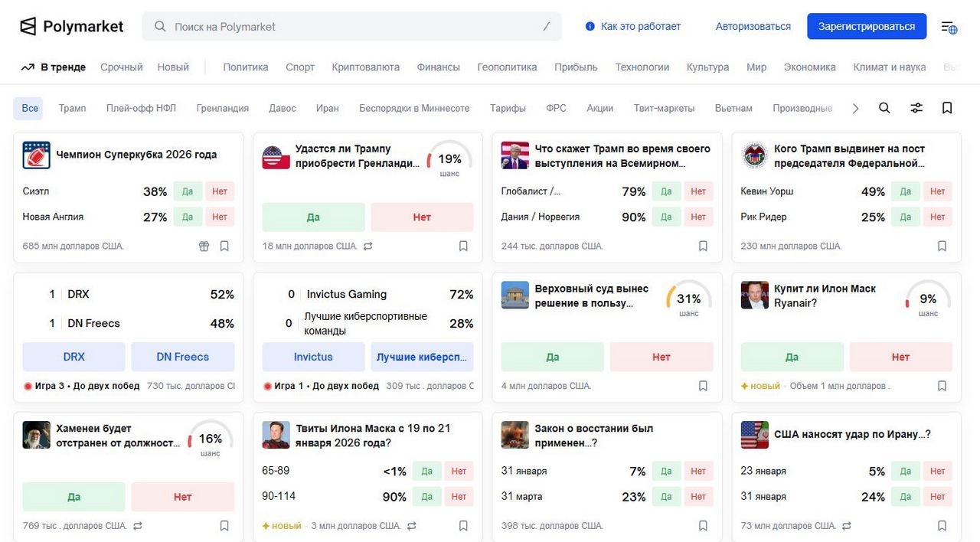Click the info icon beside Как это работает
This screenshot has width=980, height=542.
(x=590, y=26)
